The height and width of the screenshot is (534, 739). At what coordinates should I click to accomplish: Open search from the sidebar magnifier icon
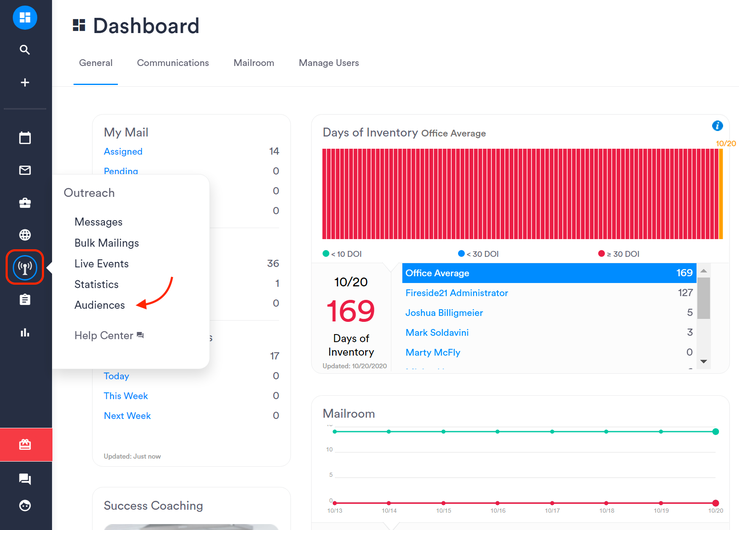tap(25, 50)
